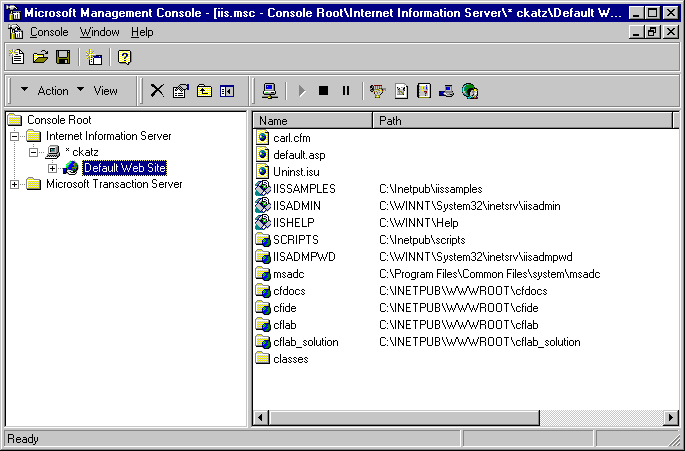685x451 pixels.
Task: Select the IISADMIN virtual directory entry
Action: point(296,205)
